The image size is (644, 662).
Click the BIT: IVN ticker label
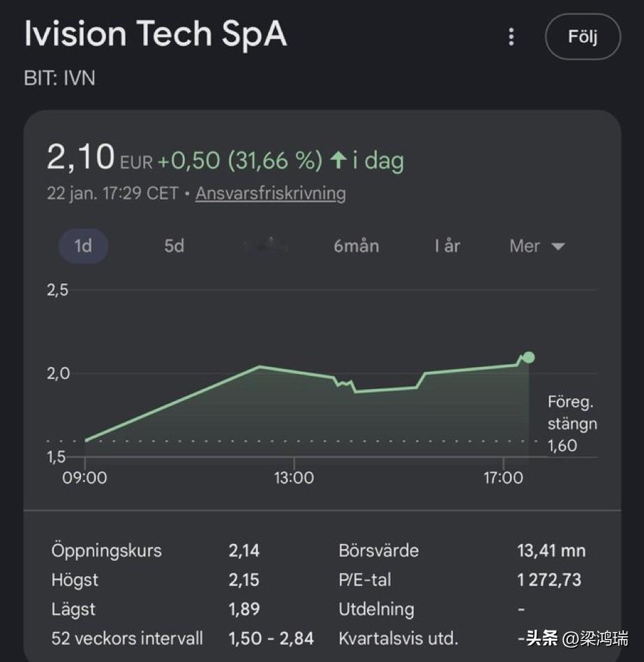tap(59, 78)
